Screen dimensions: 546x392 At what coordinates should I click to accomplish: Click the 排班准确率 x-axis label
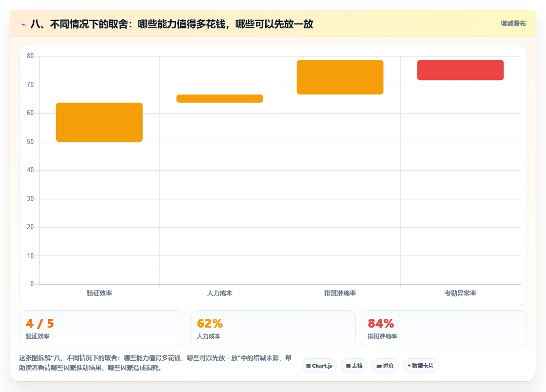point(340,293)
